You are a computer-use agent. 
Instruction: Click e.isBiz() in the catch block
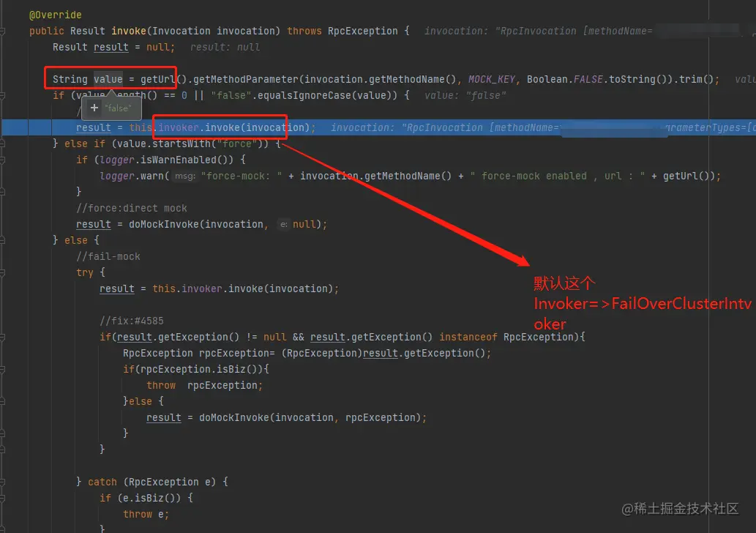coord(149,498)
